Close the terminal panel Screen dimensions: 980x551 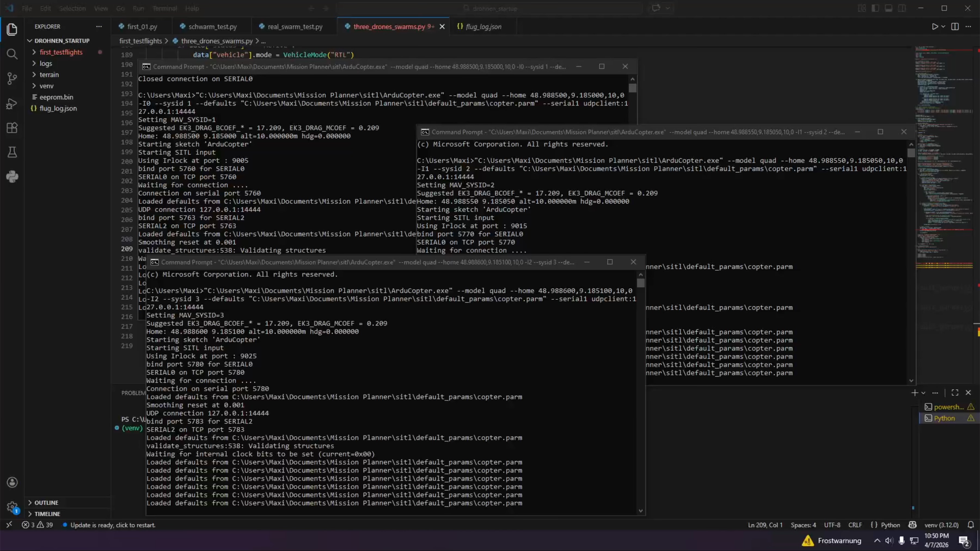coord(968,393)
